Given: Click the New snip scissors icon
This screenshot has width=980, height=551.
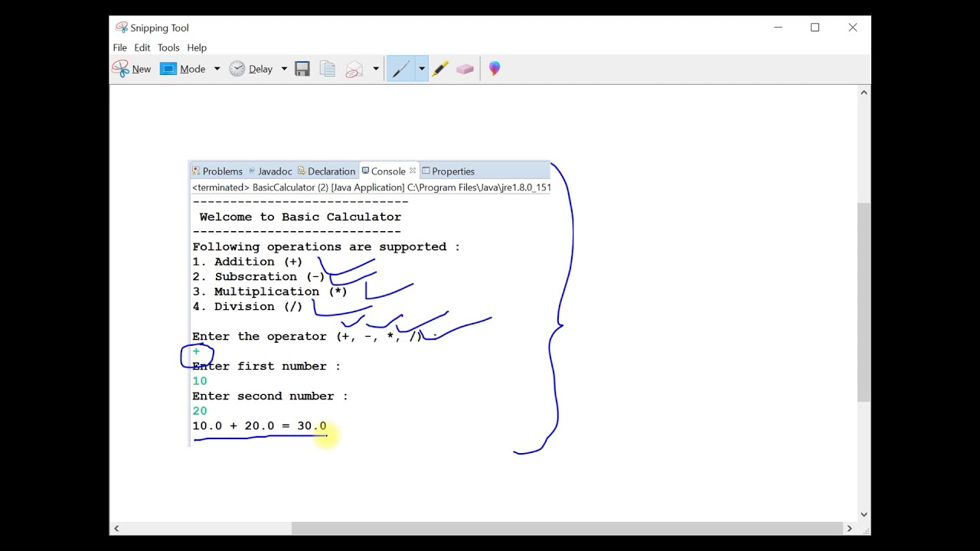Looking at the screenshot, I should tap(121, 69).
